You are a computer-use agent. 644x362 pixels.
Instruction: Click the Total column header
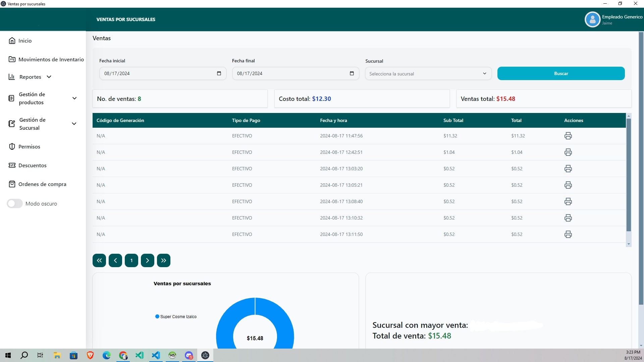pos(516,120)
